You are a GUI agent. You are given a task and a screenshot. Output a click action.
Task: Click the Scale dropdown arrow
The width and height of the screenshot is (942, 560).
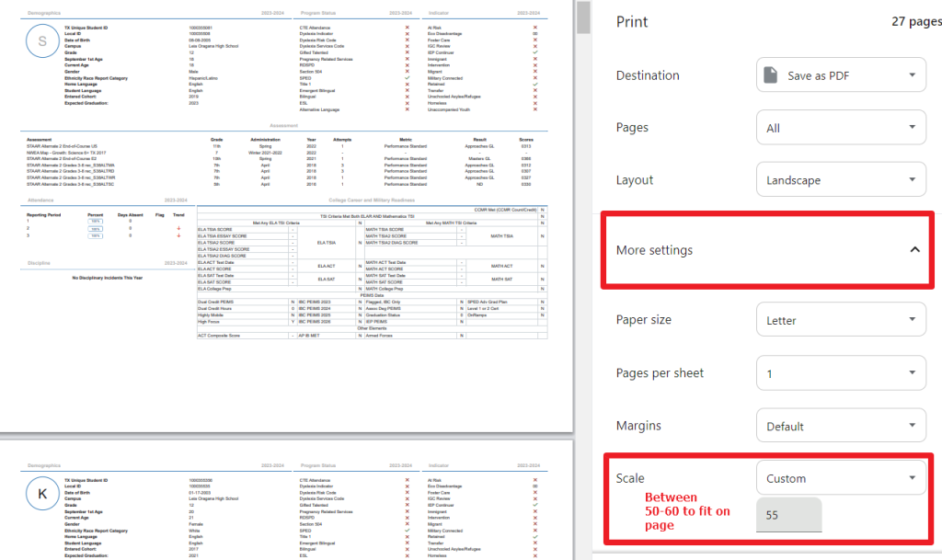tap(914, 478)
